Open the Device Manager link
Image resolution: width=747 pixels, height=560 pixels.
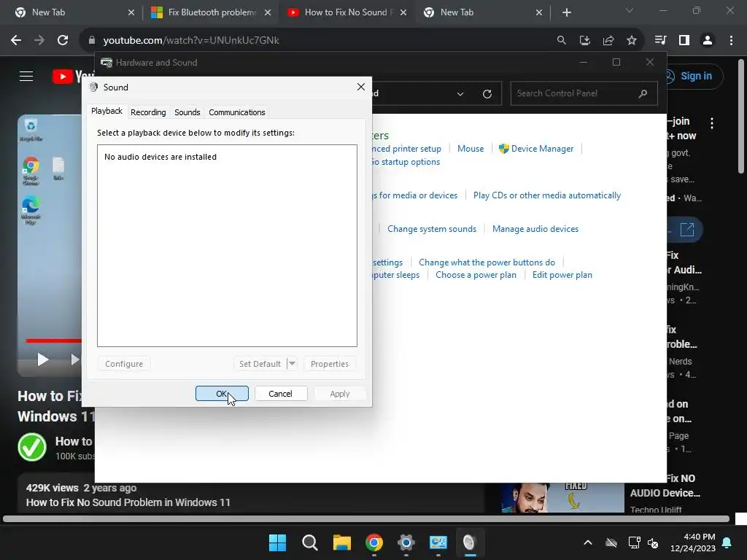tap(542, 149)
